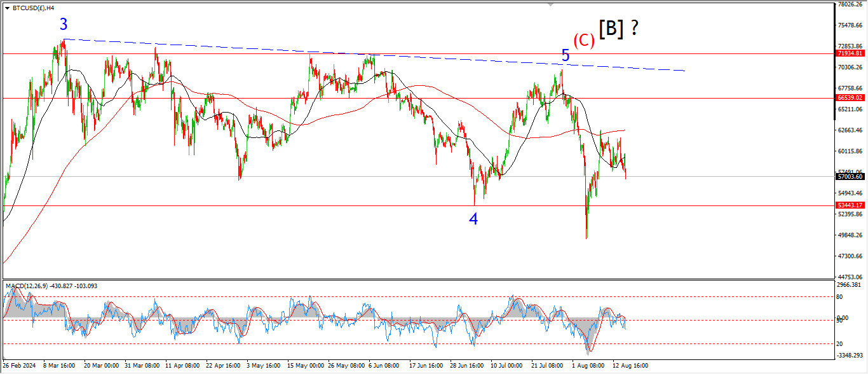Click the red 71934.81 price tag
Viewport: 868px width, 374px height.
850,54
